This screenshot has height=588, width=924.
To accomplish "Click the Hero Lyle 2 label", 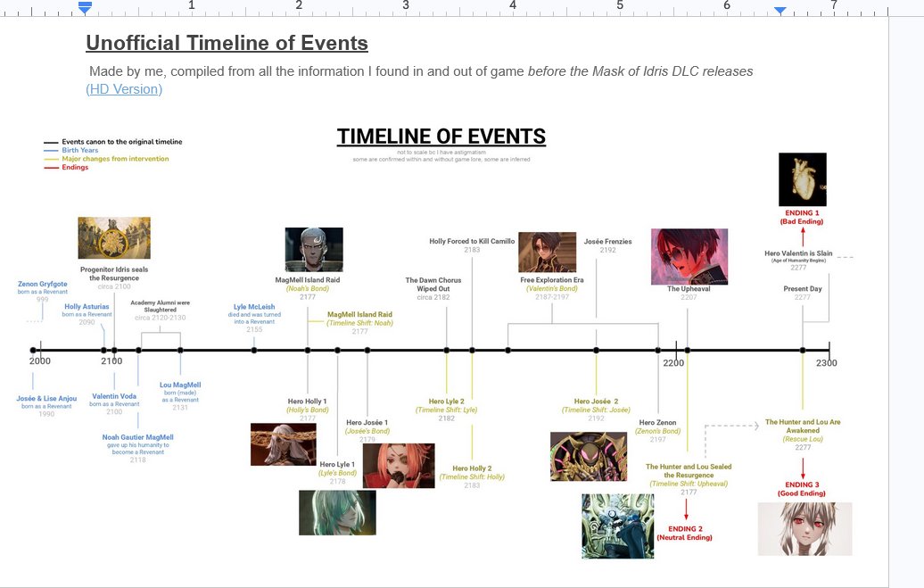I will (447, 410).
